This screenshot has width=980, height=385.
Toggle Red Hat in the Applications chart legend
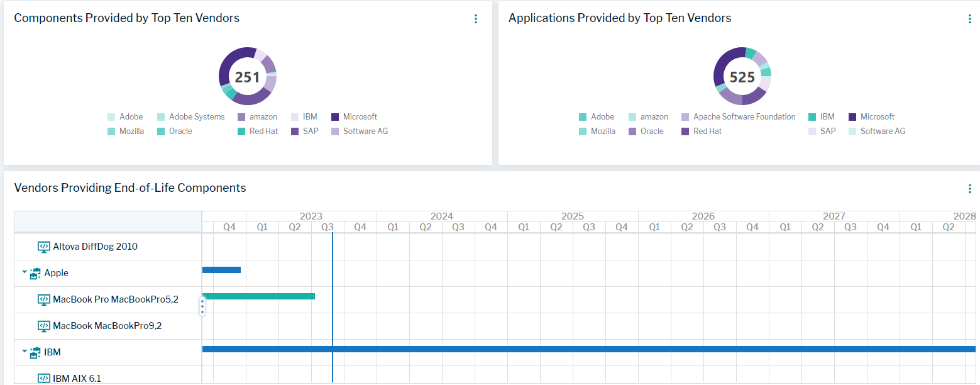(x=707, y=131)
